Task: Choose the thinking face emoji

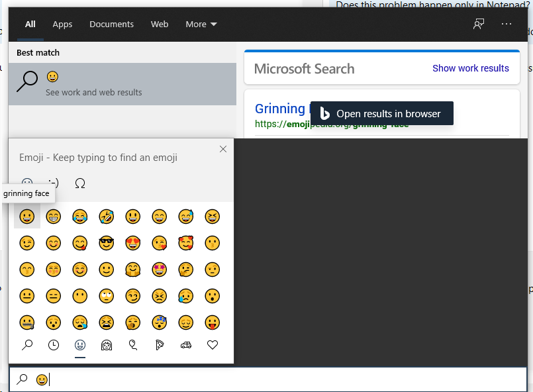Action: pyautogui.click(x=186, y=269)
